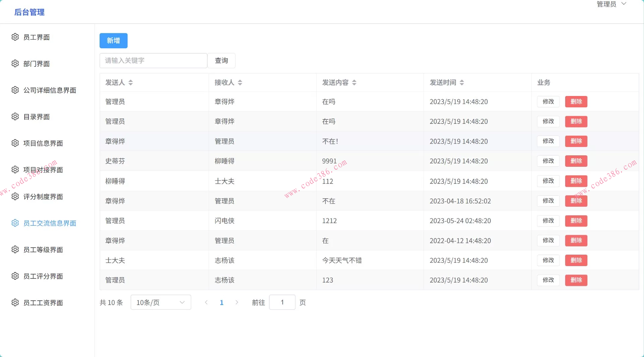The height and width of the screenshot is (357, 644).
Task: Open 评分制度界面 page
Action: (47, 196)
